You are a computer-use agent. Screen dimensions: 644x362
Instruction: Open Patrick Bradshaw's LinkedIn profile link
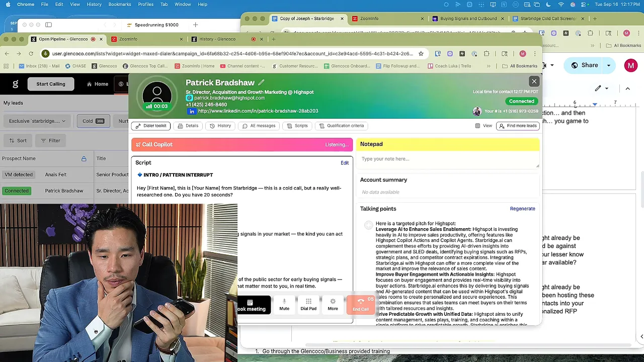coord(258,111)
